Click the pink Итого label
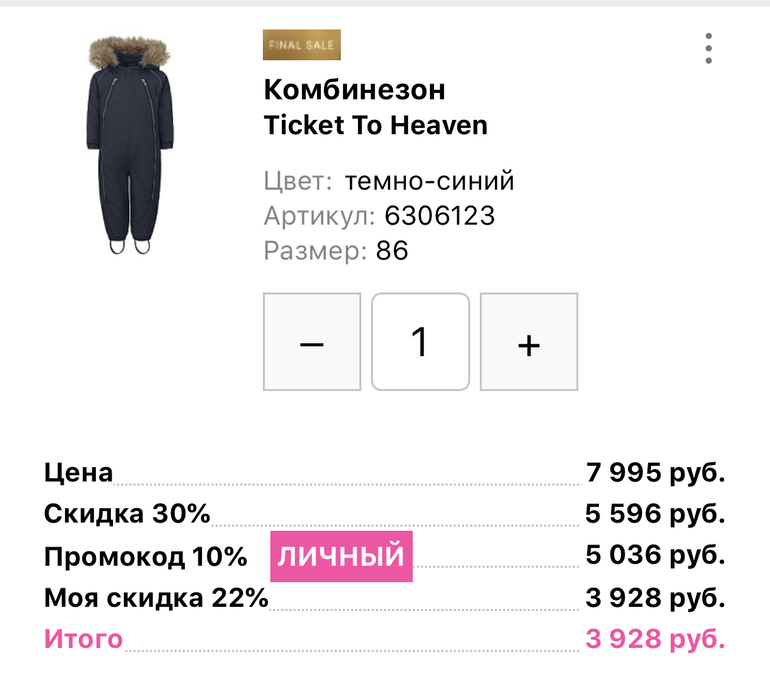The height and width of the screenshot is (676, 770). pos(83,639)
